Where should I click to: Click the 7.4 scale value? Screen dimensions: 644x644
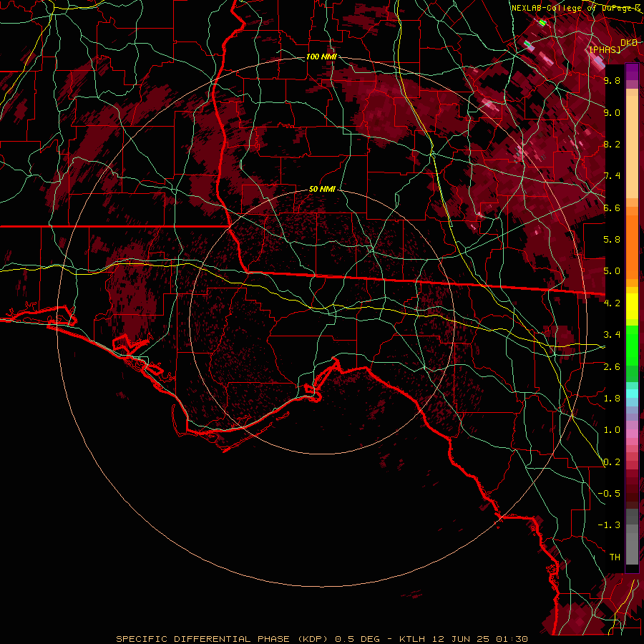(x=612, y=176)
